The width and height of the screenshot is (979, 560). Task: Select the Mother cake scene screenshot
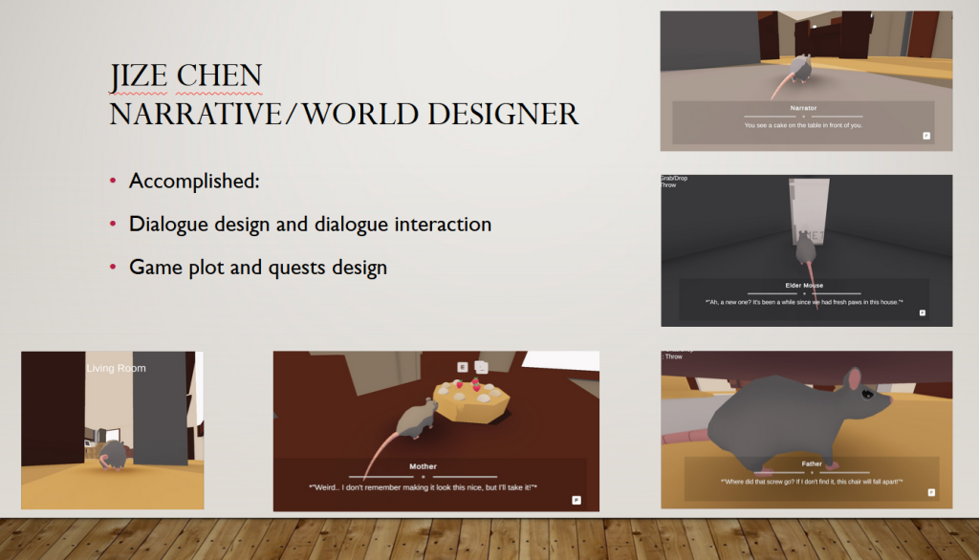pos(436,431)
